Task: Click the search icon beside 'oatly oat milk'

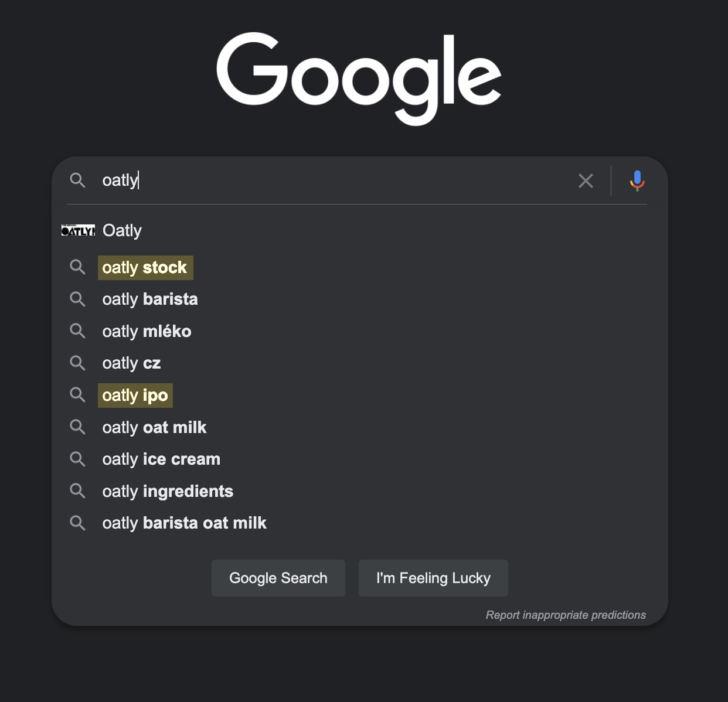Action: tap(77, 427)
